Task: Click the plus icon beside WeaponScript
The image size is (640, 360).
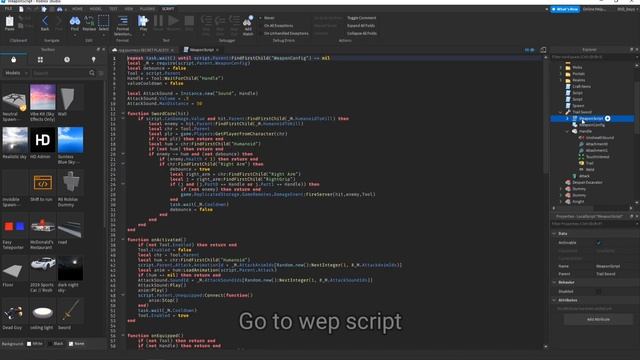Action: click(x=607, y=118)
